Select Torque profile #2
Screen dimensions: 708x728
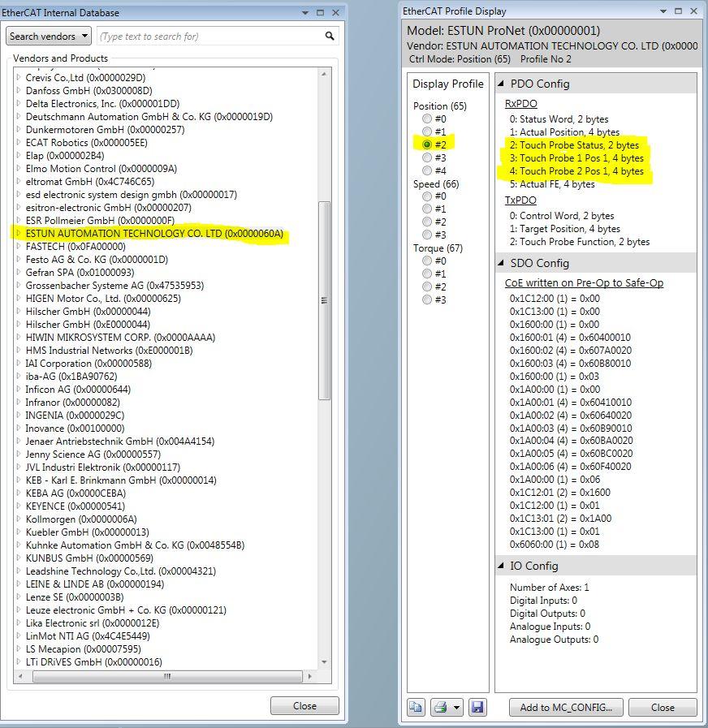427,286
